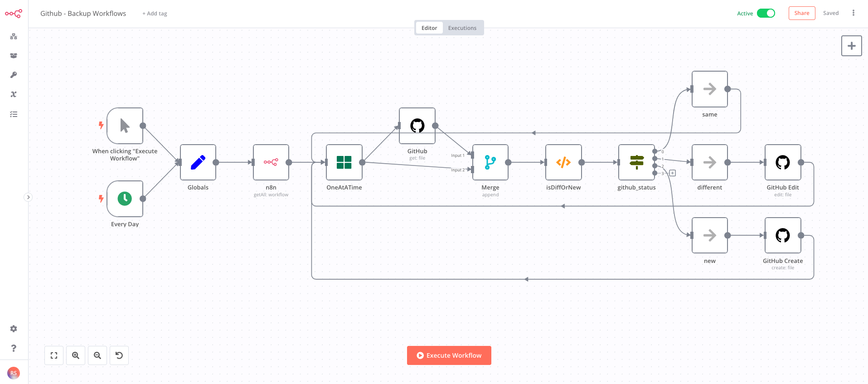Click the workflow name Github - Backup Workflows

pyautogui.click(x=83, y=14)
